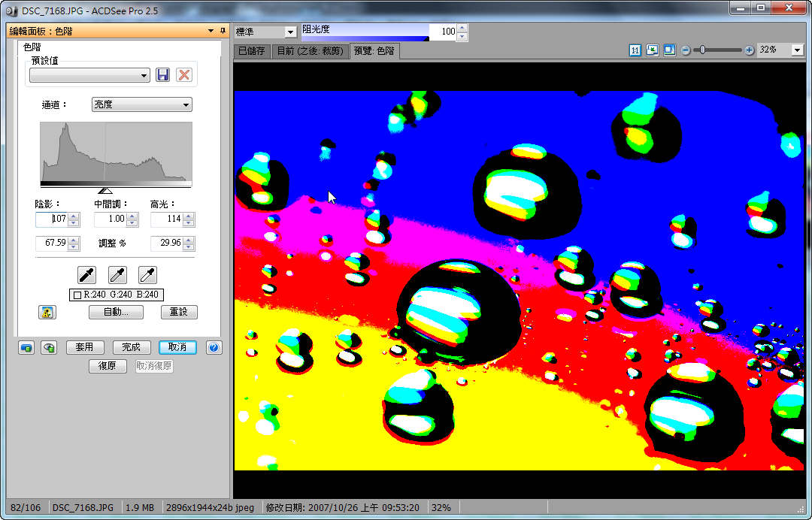Toggle the exposure warning icon
This screenshot has height=520, width=812.
coord(47,312)
